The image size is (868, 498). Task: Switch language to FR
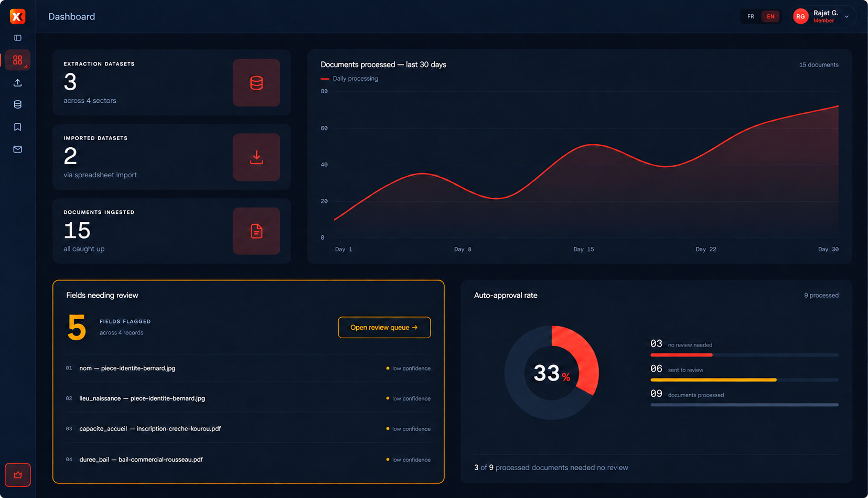click(x=751, y=16)
